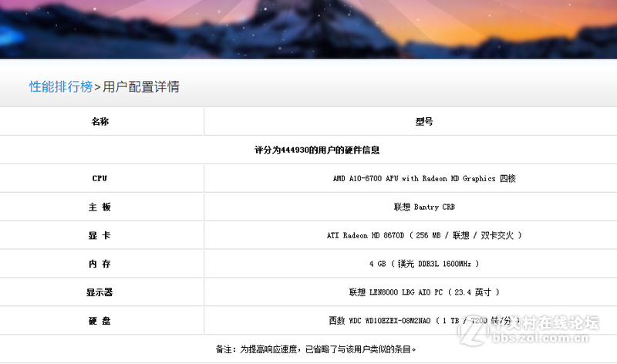The width and height of the screenshot is (617, 364).
Task: Click the 名称 column header
Action: (100, 122)
